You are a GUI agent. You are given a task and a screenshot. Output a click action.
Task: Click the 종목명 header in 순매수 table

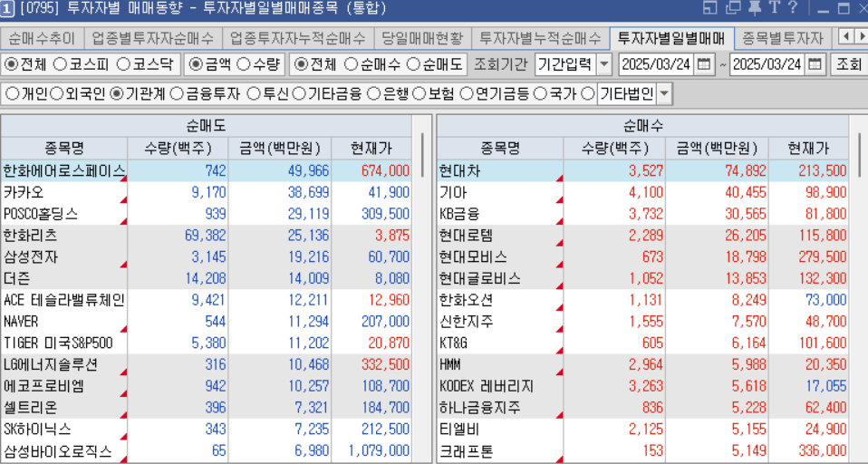click(500, 149)
